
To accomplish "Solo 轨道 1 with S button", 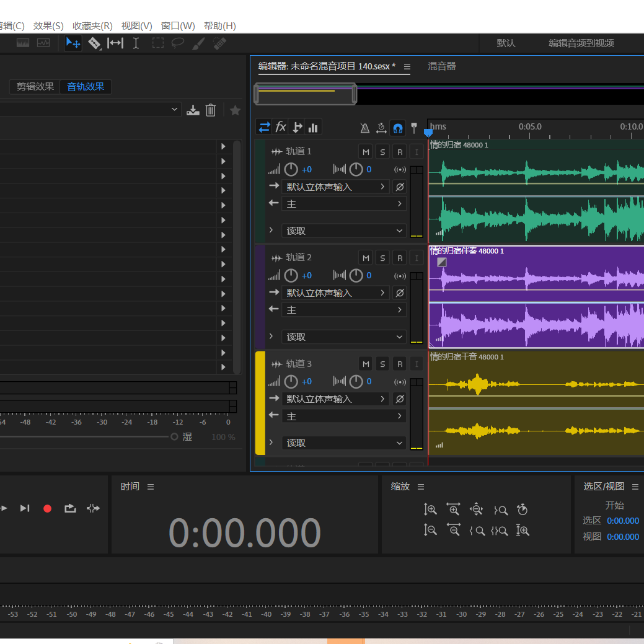I will [x=383, y=152].
